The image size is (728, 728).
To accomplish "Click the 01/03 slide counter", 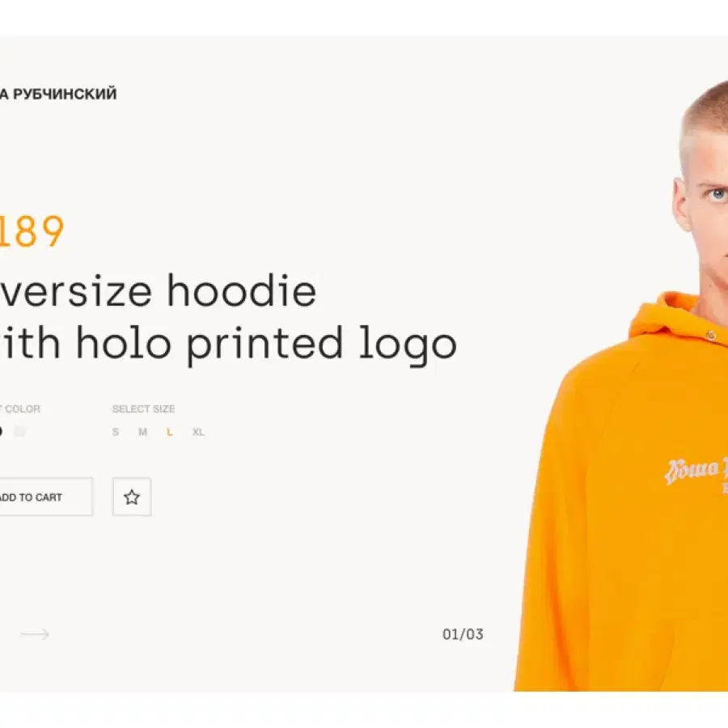I will [463, 634].
